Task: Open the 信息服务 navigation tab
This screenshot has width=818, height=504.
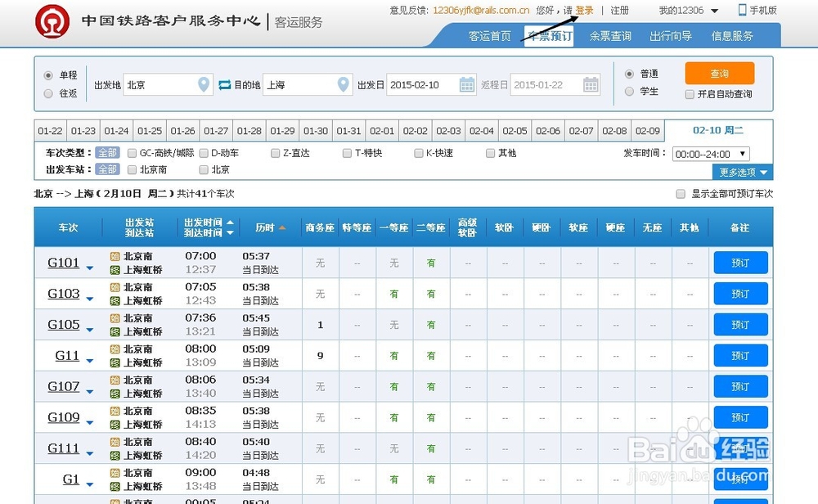Action: coord(732,36)
